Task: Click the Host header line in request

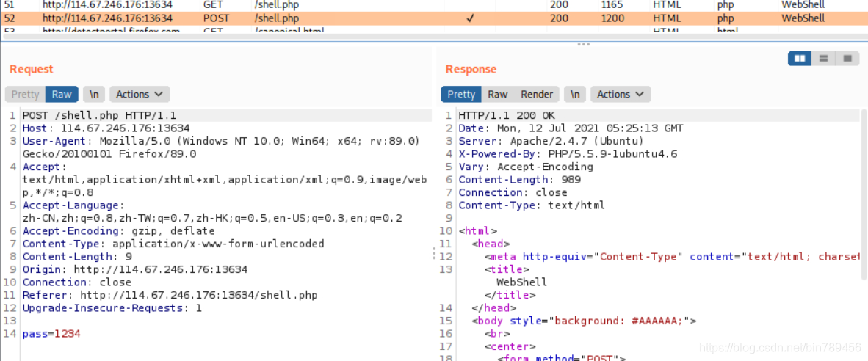Action: coord(106,128)
